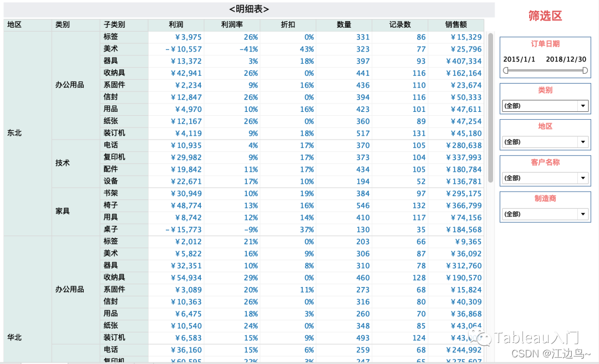
Task: Click the 订单日期 filter label
Action: point(545,44)
